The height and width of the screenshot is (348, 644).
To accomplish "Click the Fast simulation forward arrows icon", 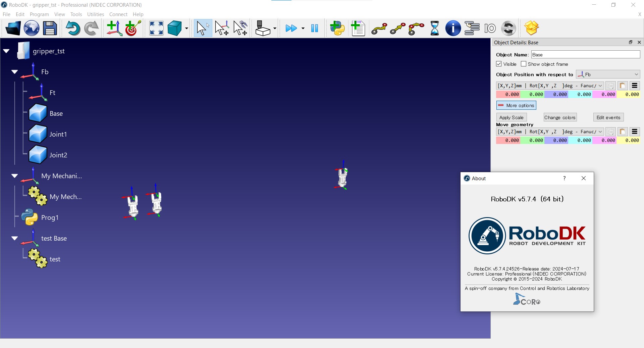I will click(291, 29).
